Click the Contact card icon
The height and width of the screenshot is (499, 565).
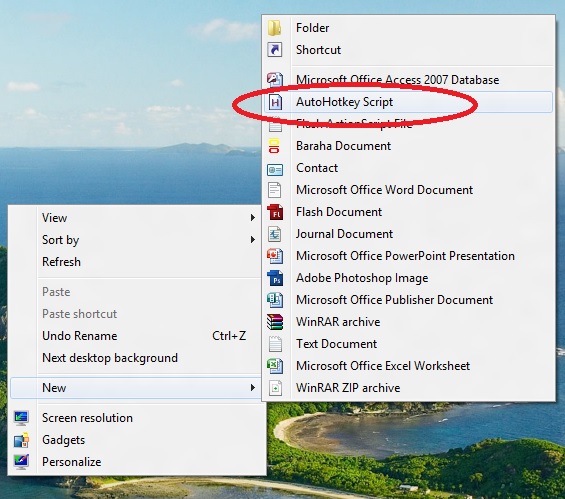click(275, 169)
